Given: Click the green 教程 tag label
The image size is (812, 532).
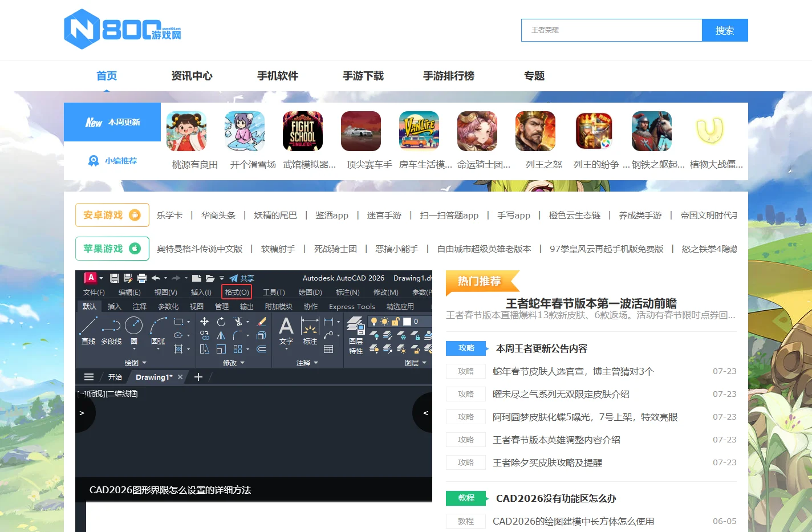Looking at the screenshot, I should pyautogui.click(x=466, y=498).
